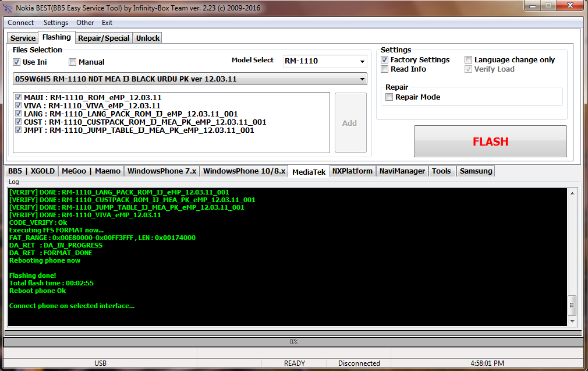The height and width of the screenshot is (371, 588).
Task: Click the 0% progress bar
Action: pyautogui.click(x=293, y=342)
